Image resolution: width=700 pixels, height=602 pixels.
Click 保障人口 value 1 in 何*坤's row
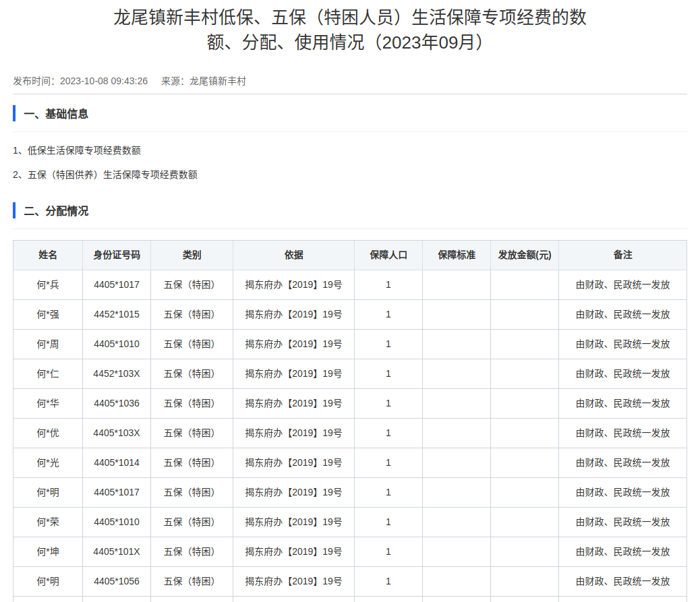pos(388,552)
